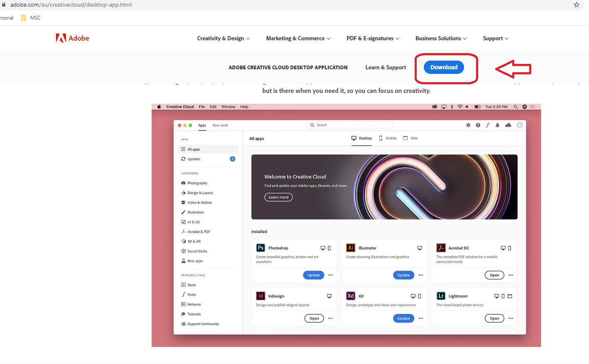
Task: Click the Photoshop Ps app icon
Action: [261, 248]
